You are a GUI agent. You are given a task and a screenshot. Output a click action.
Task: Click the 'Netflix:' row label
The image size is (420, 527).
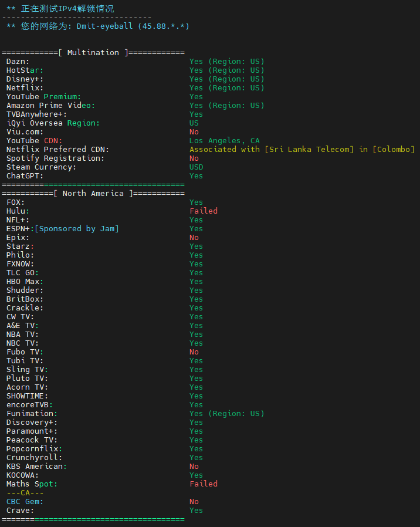click(x=25, y=87)
